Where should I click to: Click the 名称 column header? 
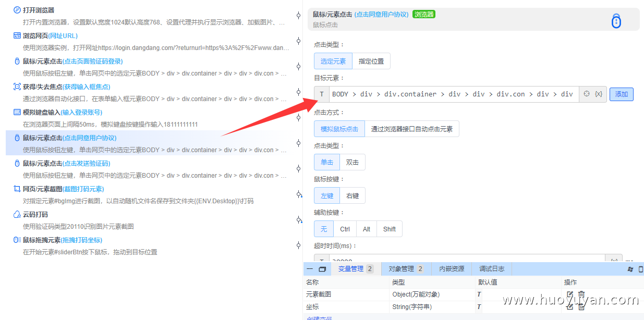(312, 282)
